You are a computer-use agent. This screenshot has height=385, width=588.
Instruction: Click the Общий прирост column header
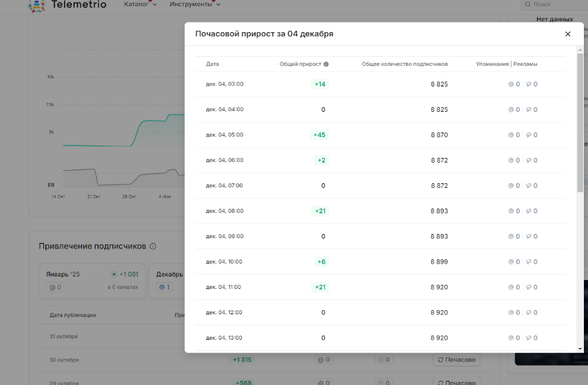300,64
